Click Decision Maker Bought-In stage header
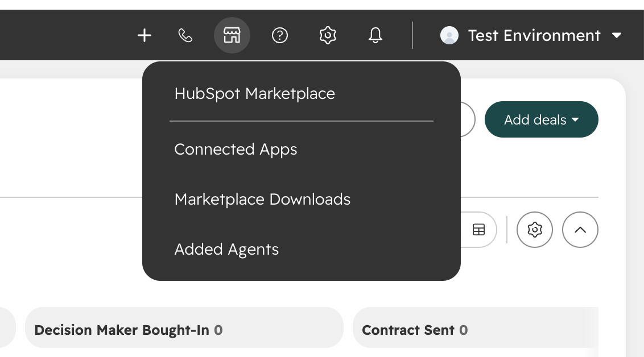Screen dimensions: 644x357 pos(184,327)
